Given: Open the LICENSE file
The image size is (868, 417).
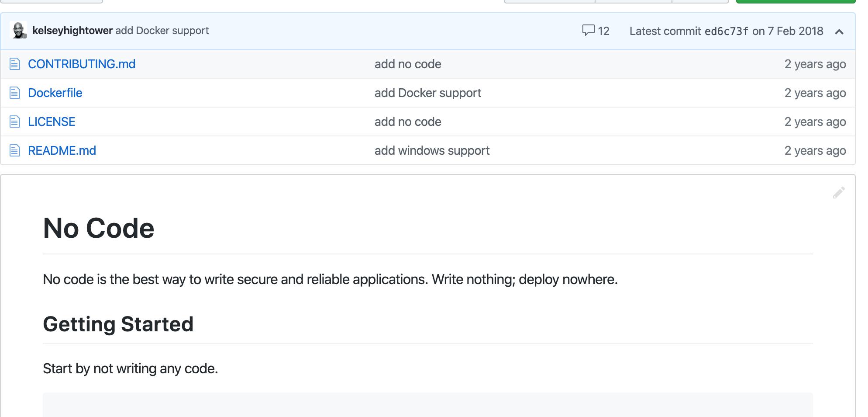Looking at the screenshot, I should [x=52, y=122].
